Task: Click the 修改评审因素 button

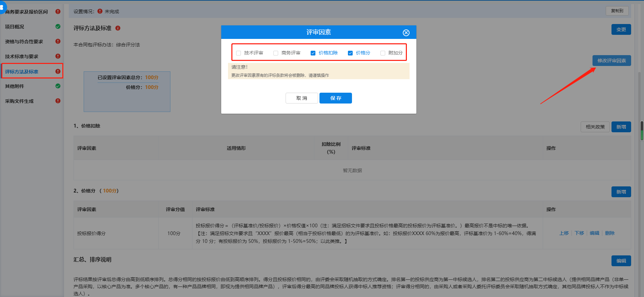Action: click(611, 61)
